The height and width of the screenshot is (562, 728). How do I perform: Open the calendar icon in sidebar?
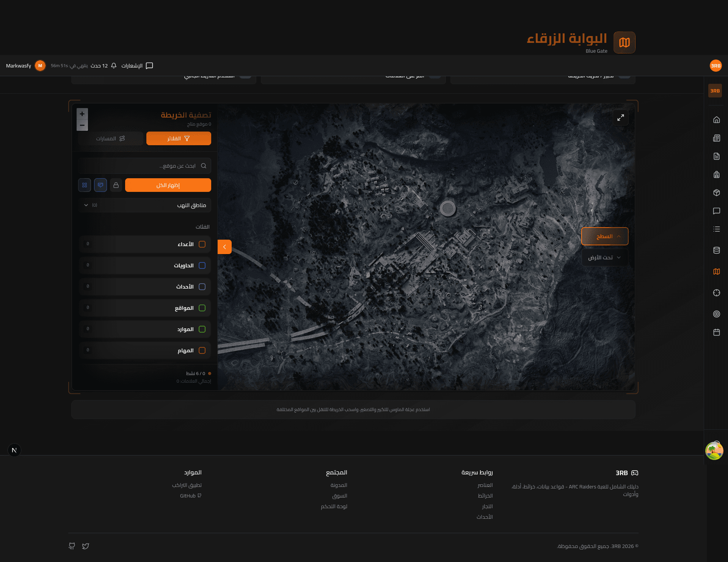click(716, 332)
